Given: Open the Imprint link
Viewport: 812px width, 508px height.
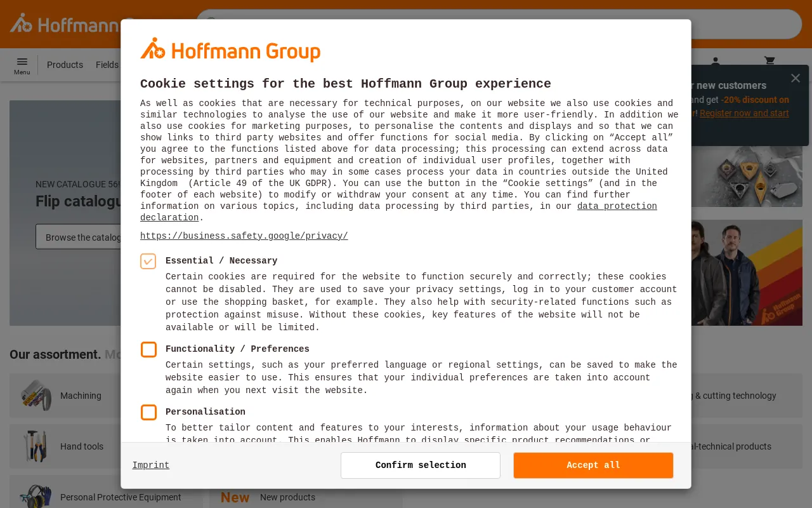Looking at the screenshot, I should [x=151, y=465].
